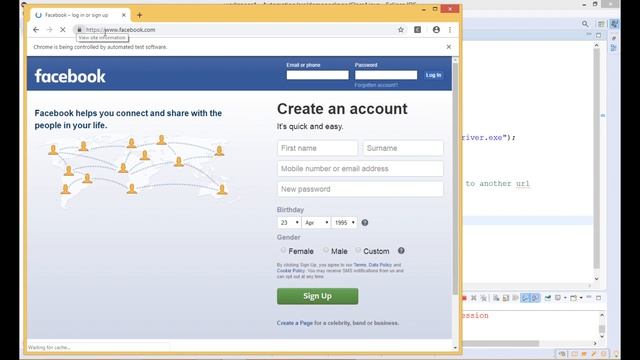Toggle the highlighted Show Console on Error icon
Image resolution: width=640 pixels, height=360 pixels.
pos(535,298)
